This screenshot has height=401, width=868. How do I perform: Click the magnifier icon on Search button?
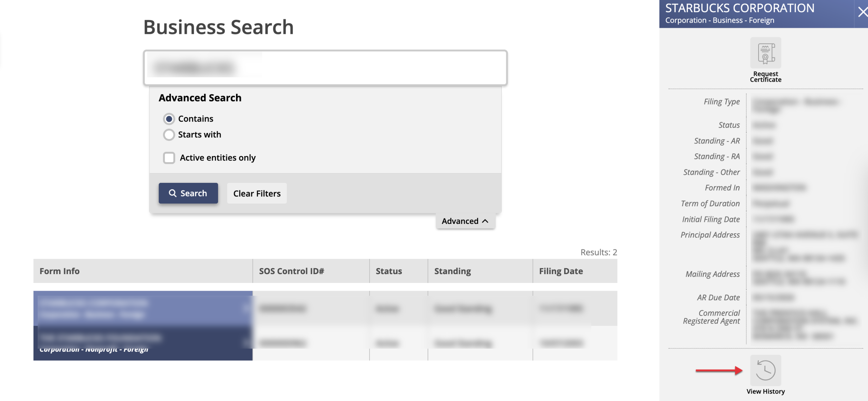coord(173,193)
